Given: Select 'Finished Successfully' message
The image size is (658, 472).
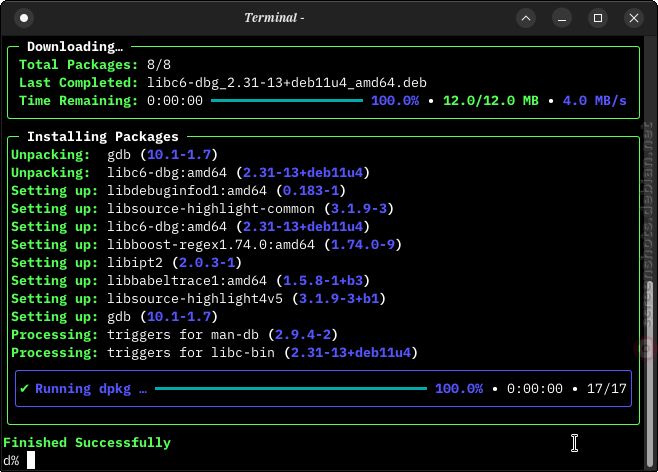Looking at the screenshot, I should coord(87,443).
